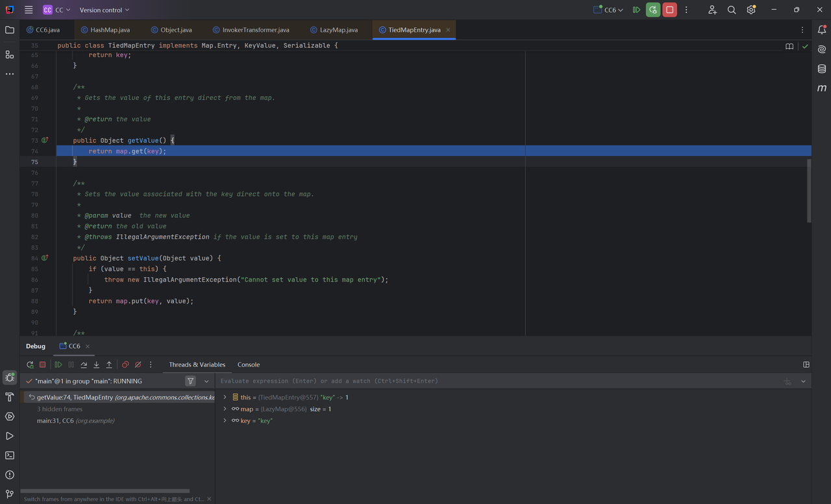This screenshot has height=504, width=831.
Task: Open the Maven tool window
Action: pyautogui.click(x=822, y=88)
